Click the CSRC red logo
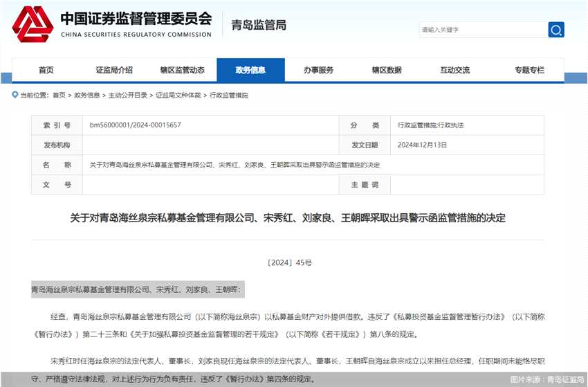Image resolution: width=588 pixels, height=387 pixels. point(33,24)
